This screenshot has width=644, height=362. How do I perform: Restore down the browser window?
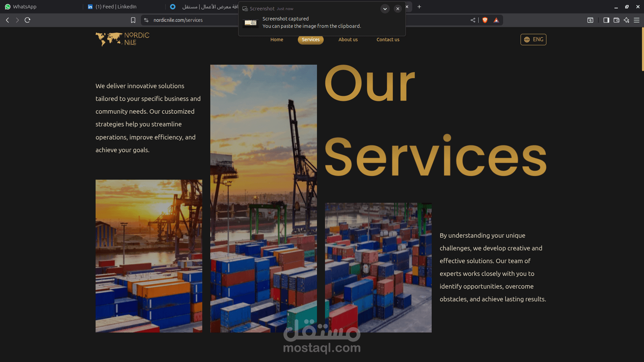coord(627,7)
